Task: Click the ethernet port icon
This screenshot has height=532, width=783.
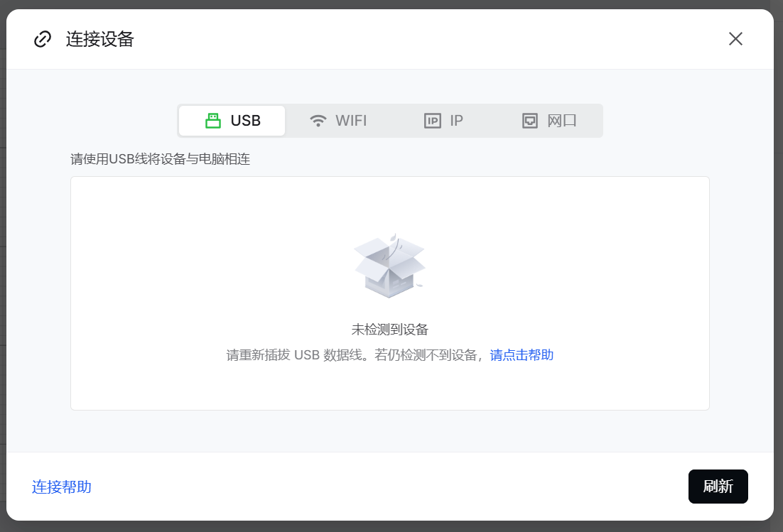Action: click(530, 121)
